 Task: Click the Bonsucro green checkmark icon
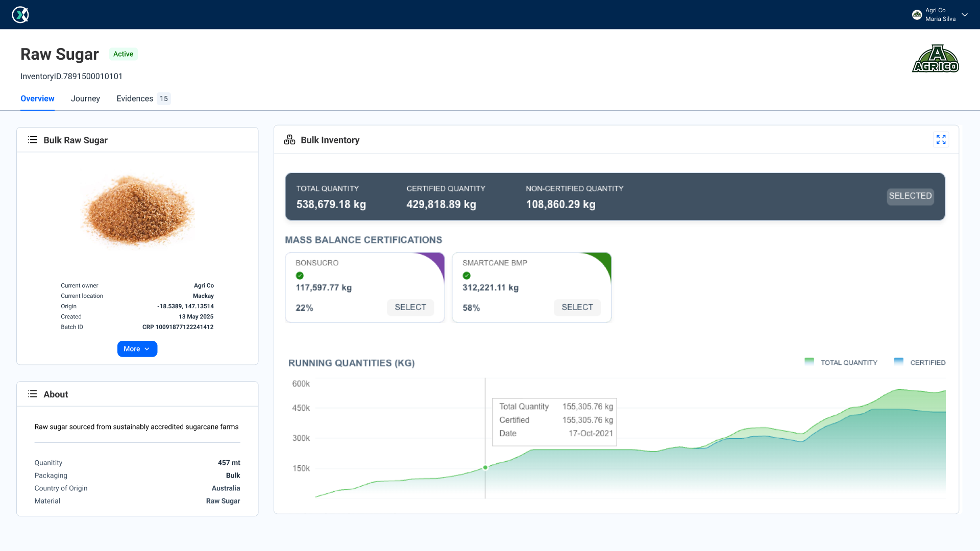[300, 275]
